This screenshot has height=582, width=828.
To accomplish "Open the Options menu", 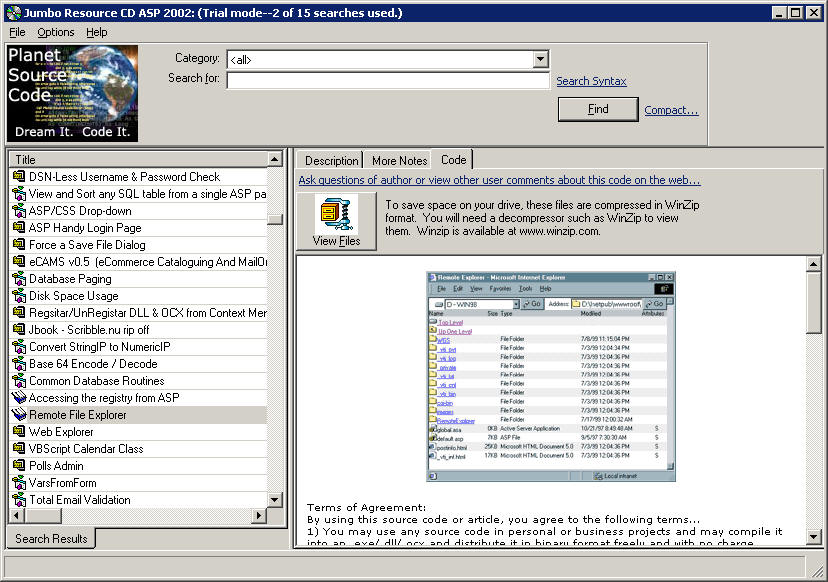I will [55, 32].
